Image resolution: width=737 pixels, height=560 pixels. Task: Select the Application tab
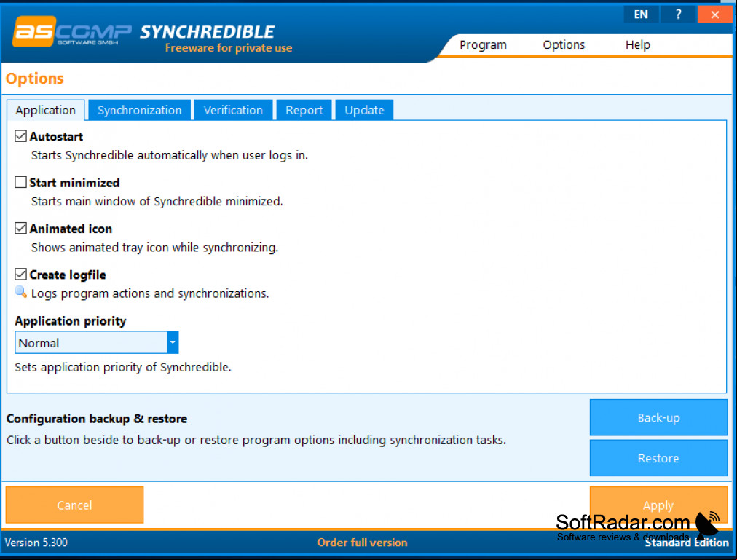[x=46, y=110]
